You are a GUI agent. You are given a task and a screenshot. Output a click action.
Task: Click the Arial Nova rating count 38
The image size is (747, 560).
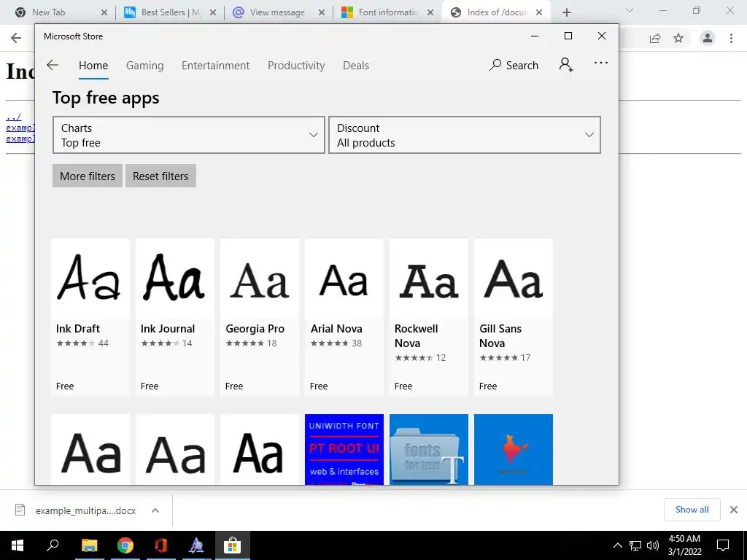click(x=356, y=343)
